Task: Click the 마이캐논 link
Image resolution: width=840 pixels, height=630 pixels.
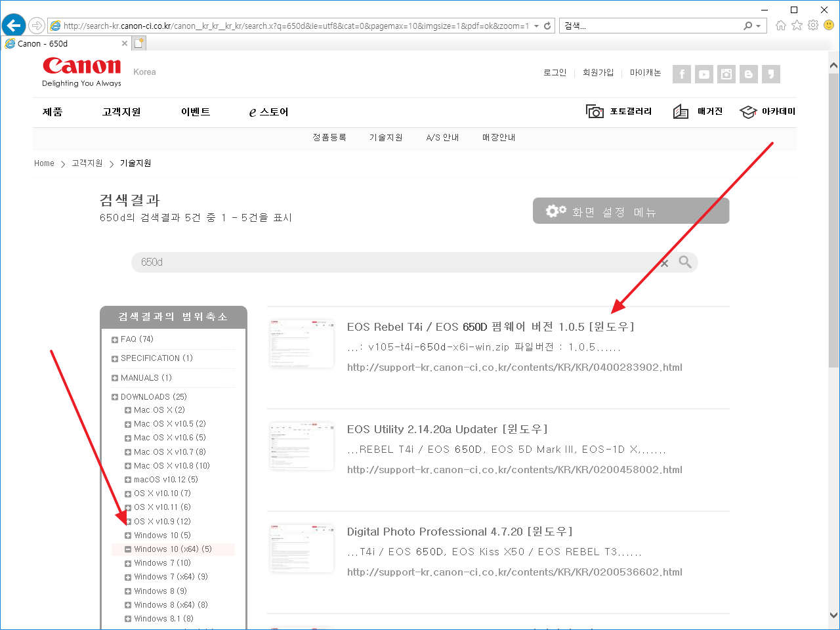Action: [x=645, y=72]
